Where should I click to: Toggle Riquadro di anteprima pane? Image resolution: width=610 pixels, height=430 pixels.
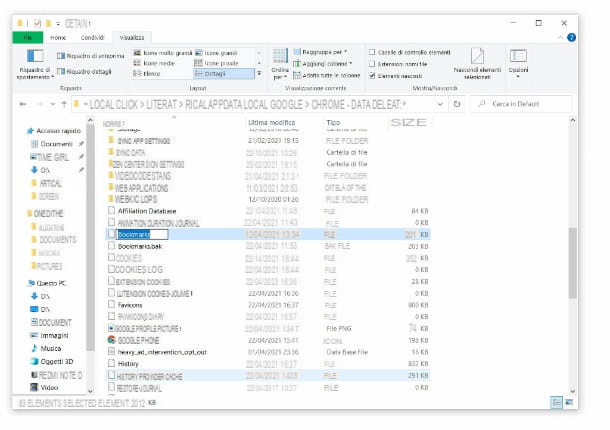pyautogui.click(x=91, y=56)
